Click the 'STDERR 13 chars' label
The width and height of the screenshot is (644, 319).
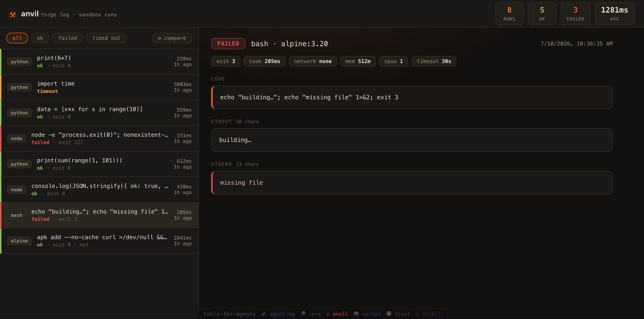pos(235,164)
